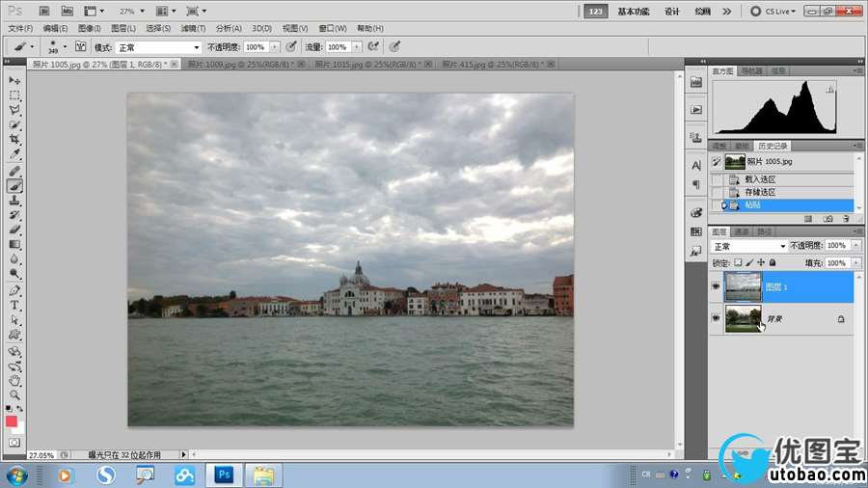Open the brush panel toggle icon

coord(81,46)
